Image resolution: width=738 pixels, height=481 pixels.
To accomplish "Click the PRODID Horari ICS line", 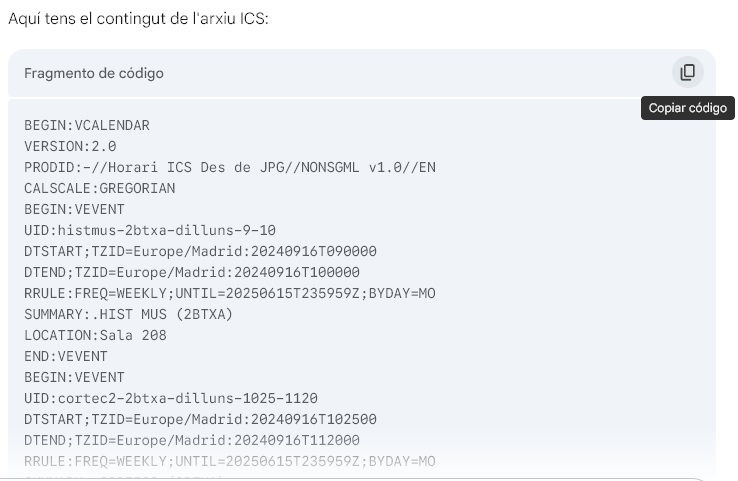I will tap(230, 167).
